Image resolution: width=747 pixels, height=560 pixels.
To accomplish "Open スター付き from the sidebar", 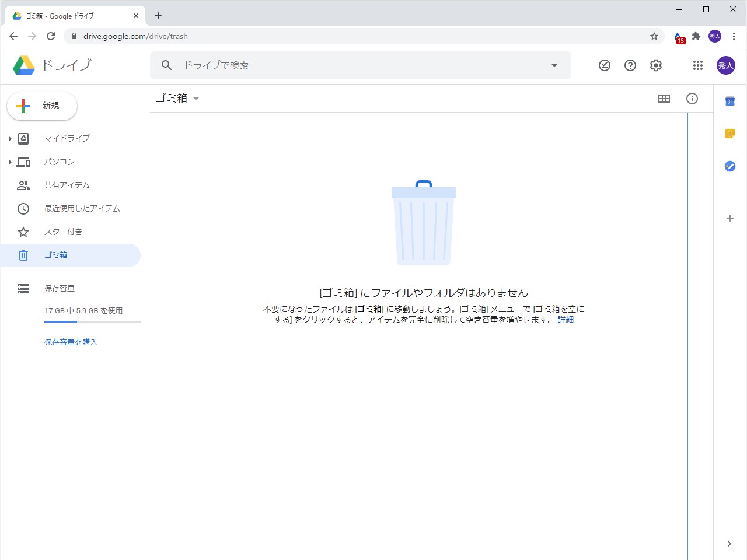I will pos(64,232).
